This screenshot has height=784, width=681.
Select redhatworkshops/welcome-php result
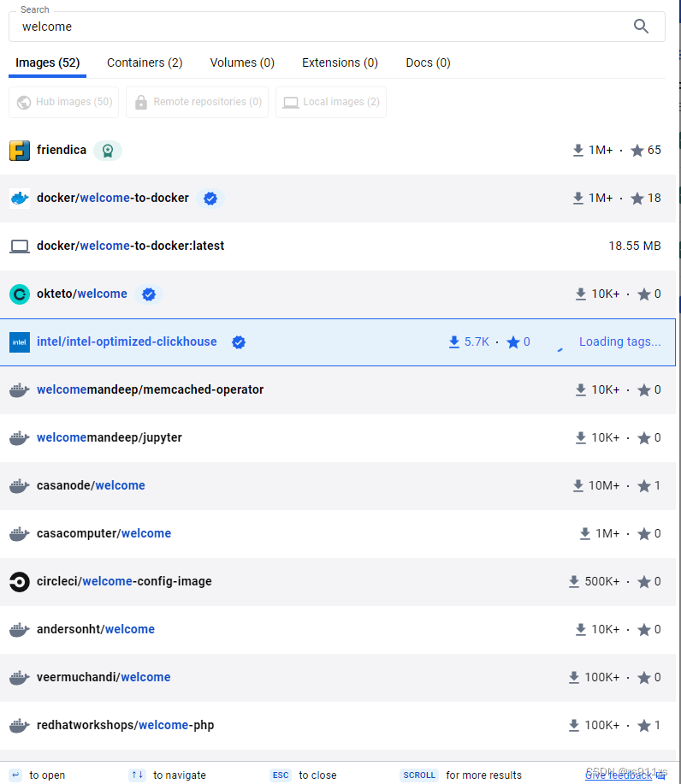[338, 726]
